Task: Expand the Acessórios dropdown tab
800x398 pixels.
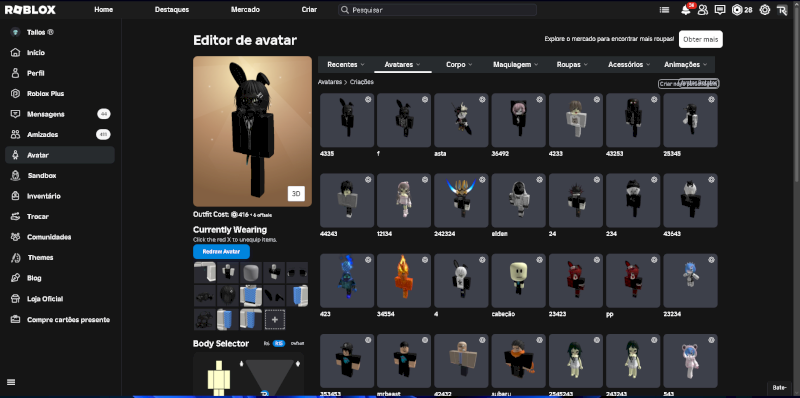Action: [x=629, y=65]
